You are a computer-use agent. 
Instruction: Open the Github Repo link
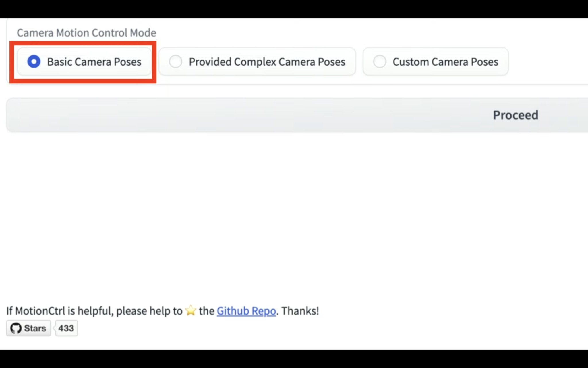(246, 311)
